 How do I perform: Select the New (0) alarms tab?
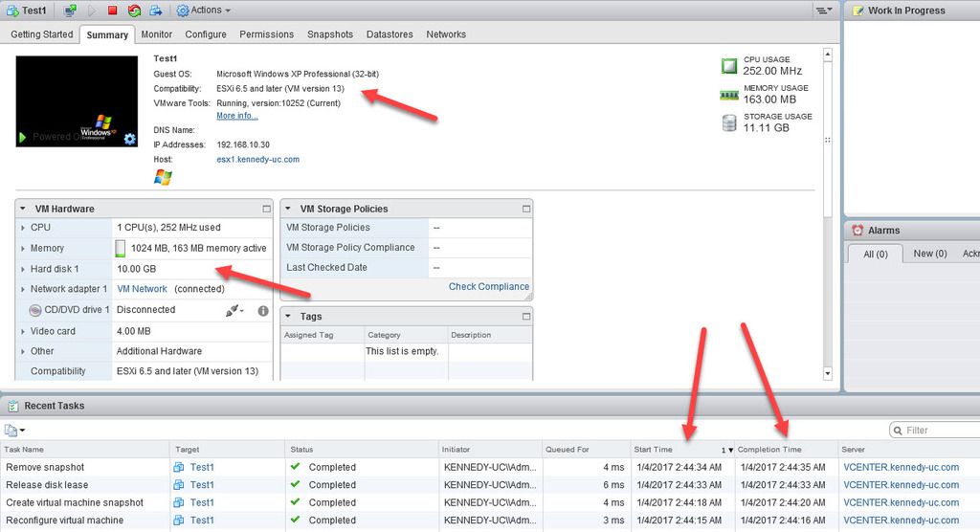(x=930, y=254)
